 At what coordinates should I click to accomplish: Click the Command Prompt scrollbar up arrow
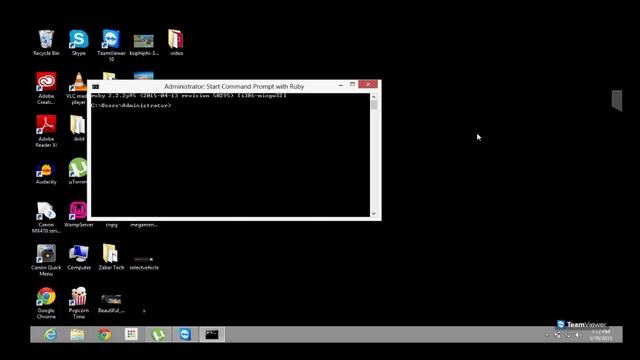tap(373, 97)
